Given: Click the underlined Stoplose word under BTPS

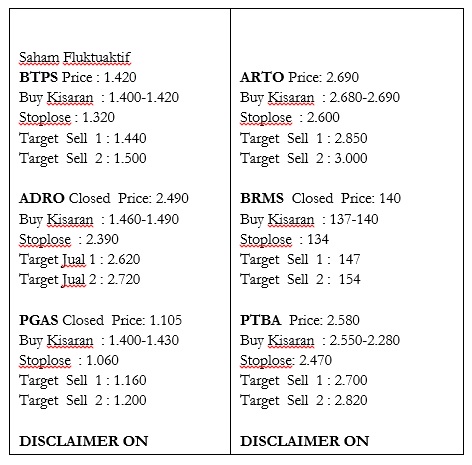Looking at the screenshot, I should coord(45,118).
